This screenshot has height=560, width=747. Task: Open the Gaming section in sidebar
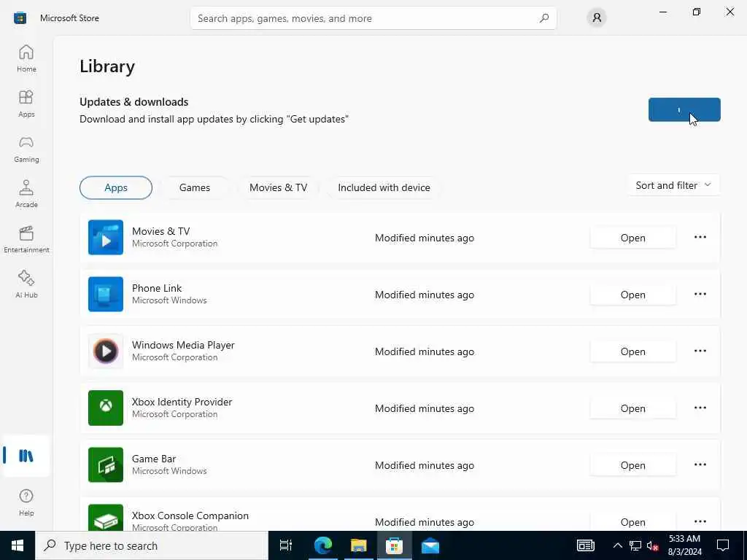click(x=26, y=149)
